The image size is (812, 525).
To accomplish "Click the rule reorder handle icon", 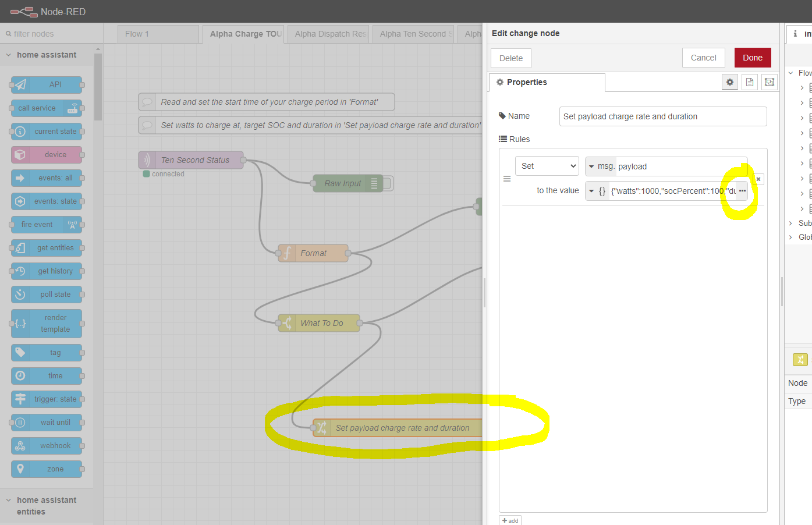I will click(x=507, y=179).
